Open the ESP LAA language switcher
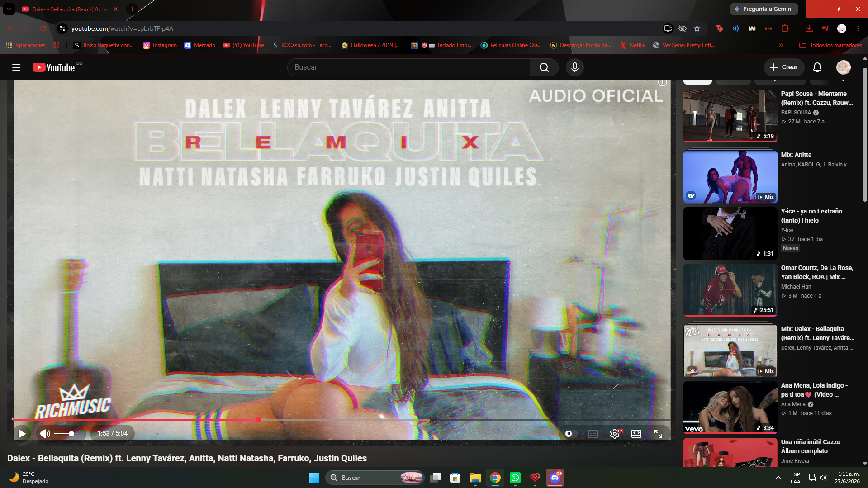The width and height of the screenshot is (868, 488). pos(796,478)
